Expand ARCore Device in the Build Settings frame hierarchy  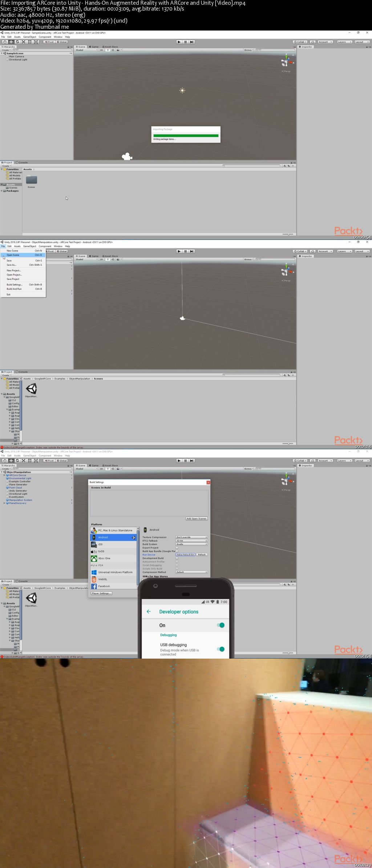pos(4,475)
